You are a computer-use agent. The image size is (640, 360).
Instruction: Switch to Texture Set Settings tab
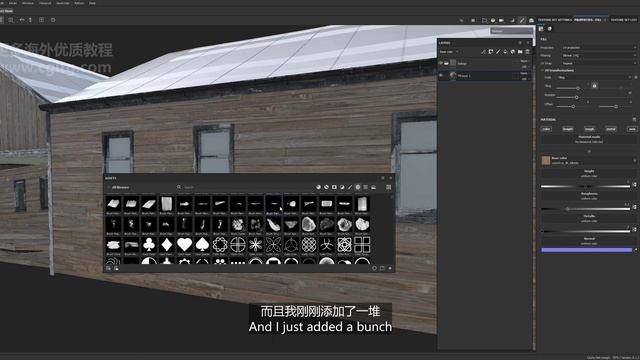point(554,20)
